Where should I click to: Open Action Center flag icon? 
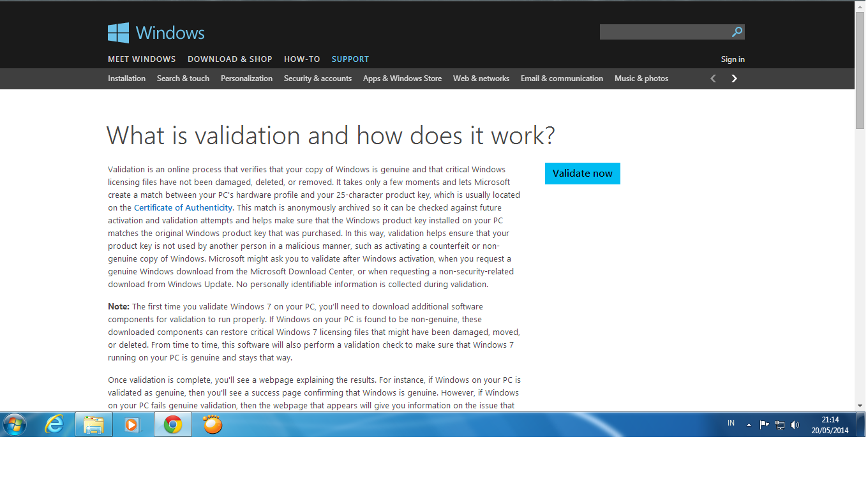pos(764,425)
